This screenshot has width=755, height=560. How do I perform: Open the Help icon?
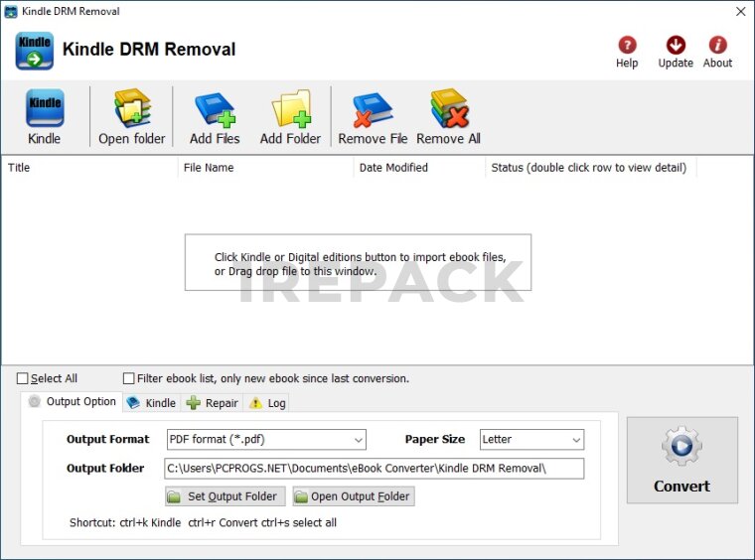[x=627, y=46]
